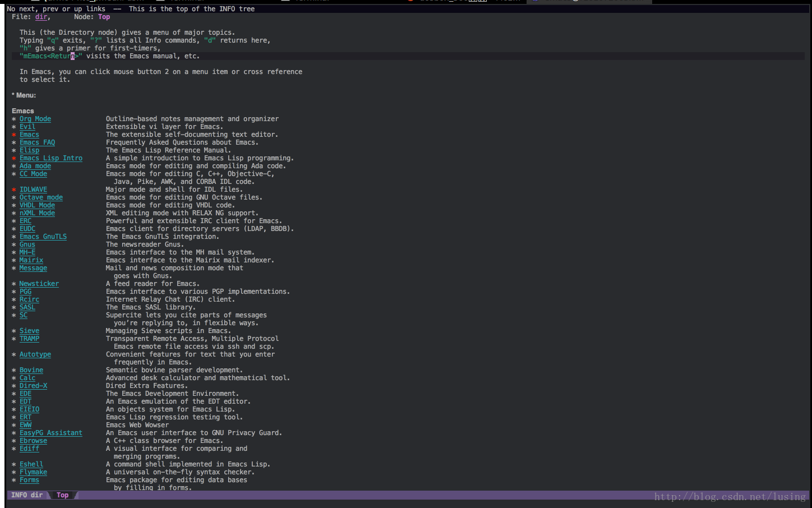812x508 pixels.
Task: Open the Message mode link
Action: pos(33,268)
